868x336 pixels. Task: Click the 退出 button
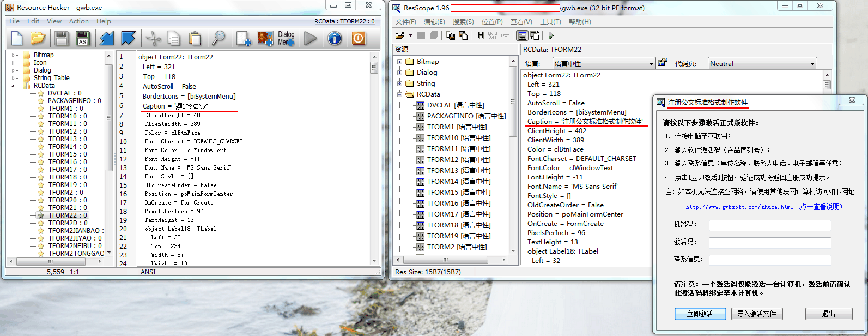829,314
